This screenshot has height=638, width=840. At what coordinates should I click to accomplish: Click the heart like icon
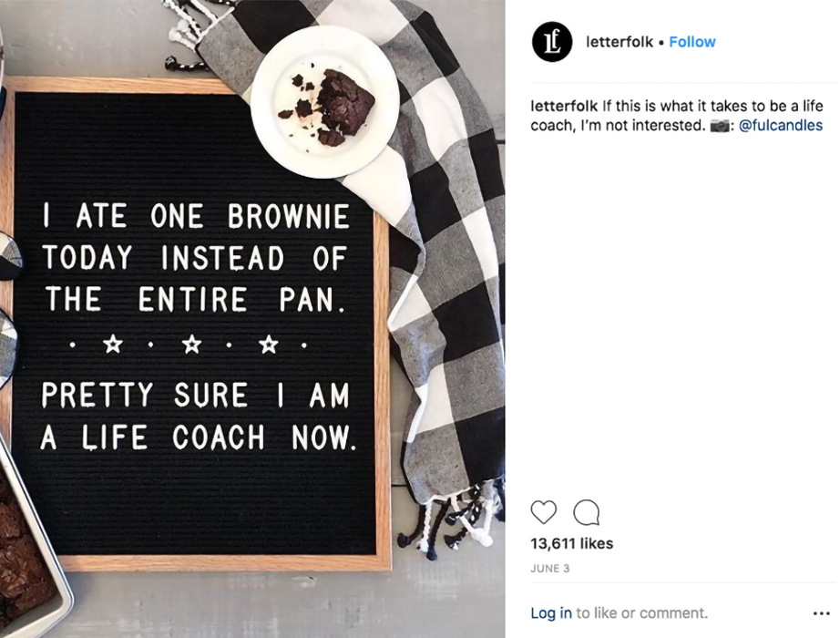click(543, 512)
